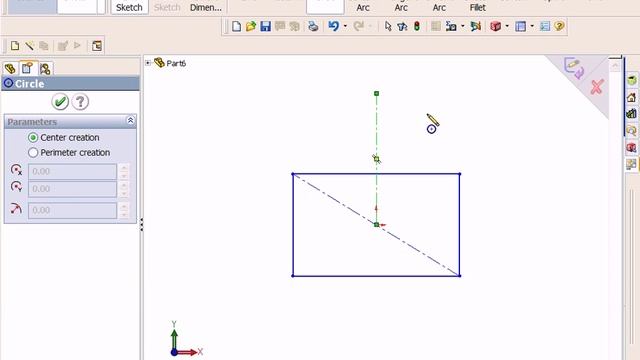Open Circle PropertyManager help question button
The width and height of the screenshot is (640, 360).
(x=80, y=102)
